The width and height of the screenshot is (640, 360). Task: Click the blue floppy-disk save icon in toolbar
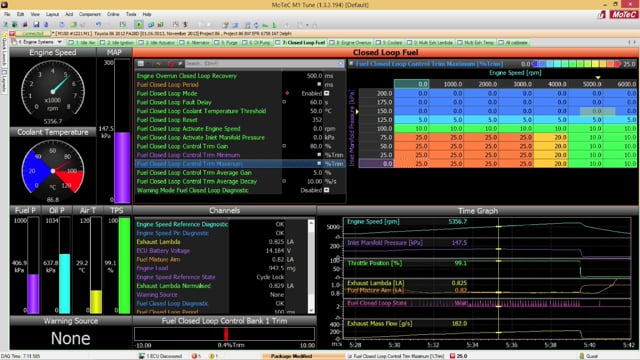(36, 25)
